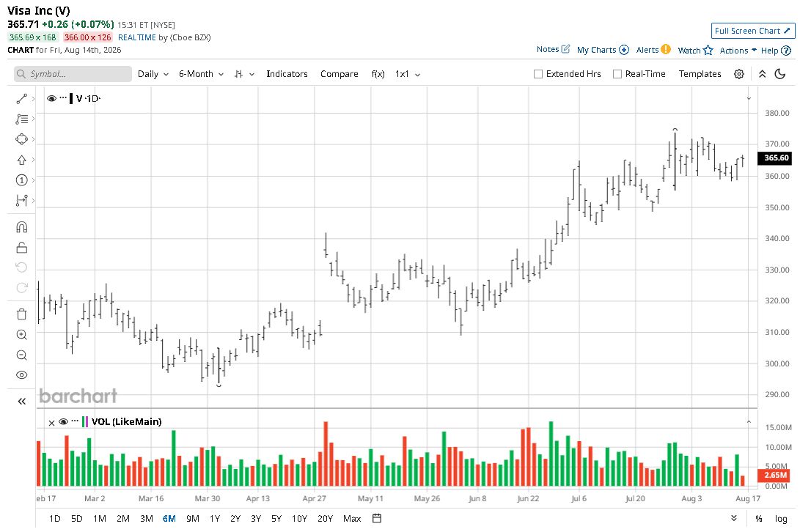Open the Indicators menu
Viewport: 800px width, 532px height.
tap(287, 74)
